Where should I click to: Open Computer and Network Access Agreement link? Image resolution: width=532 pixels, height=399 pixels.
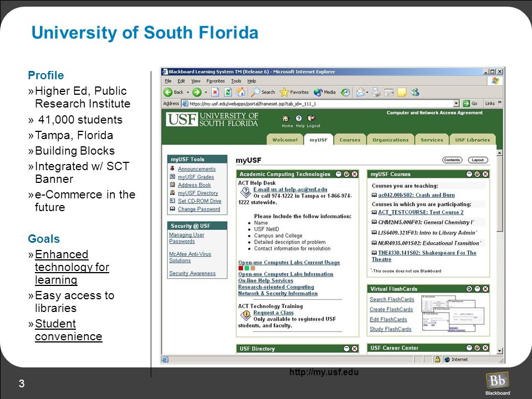point(434,112)
